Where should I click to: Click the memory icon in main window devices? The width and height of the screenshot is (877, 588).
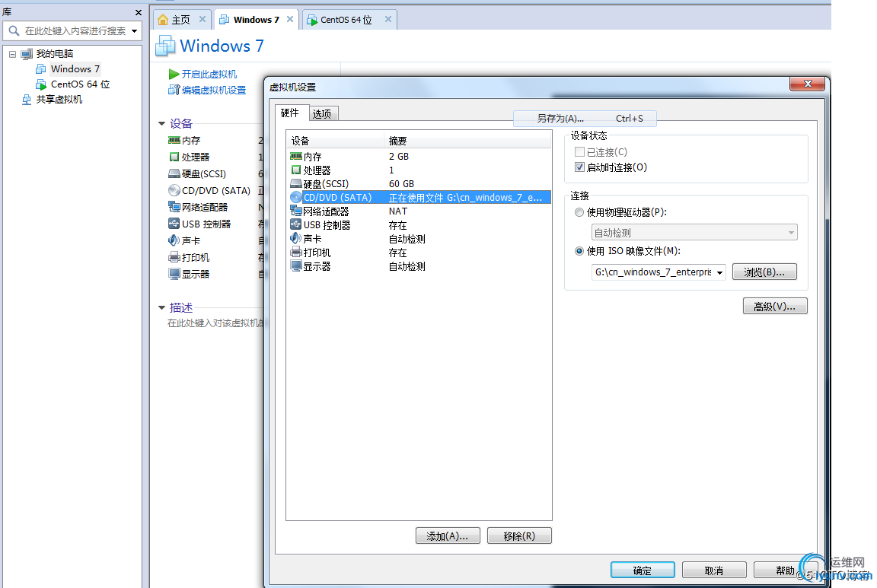point(174,140)
